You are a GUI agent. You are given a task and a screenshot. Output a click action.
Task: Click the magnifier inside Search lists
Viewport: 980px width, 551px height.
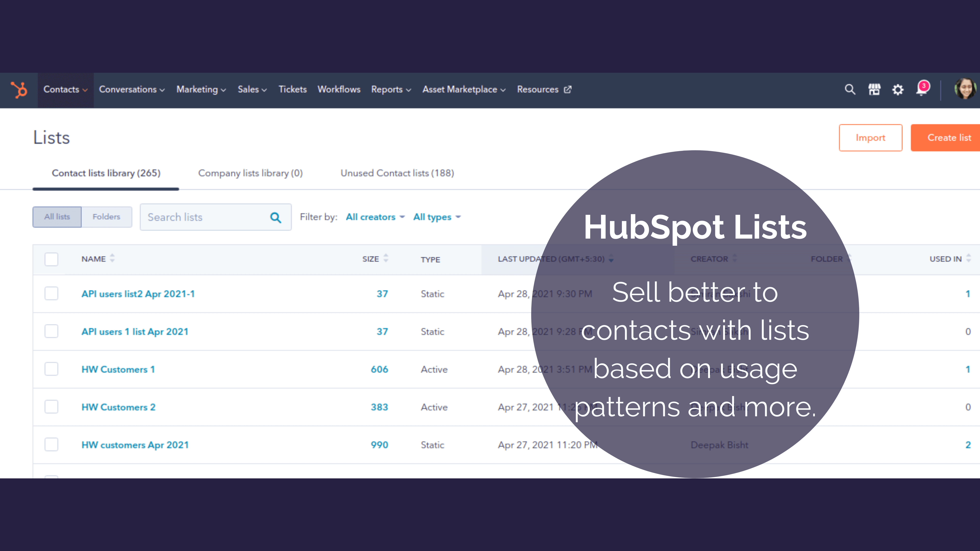[275, 218]
